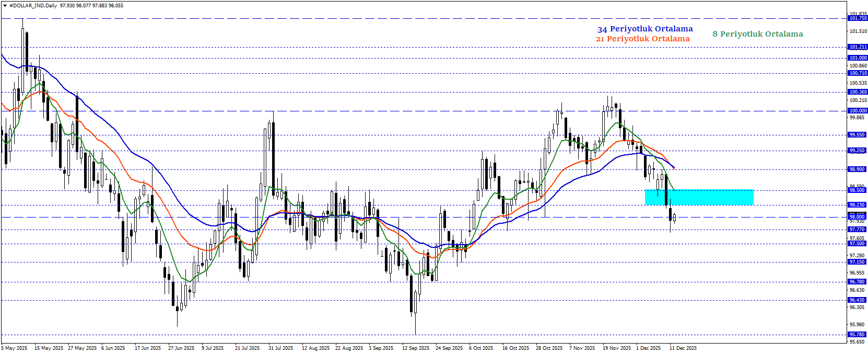The image size is (868, 354).
Task: Click the '31 Jul 2025' date label
Action: [x=280, y=348]
